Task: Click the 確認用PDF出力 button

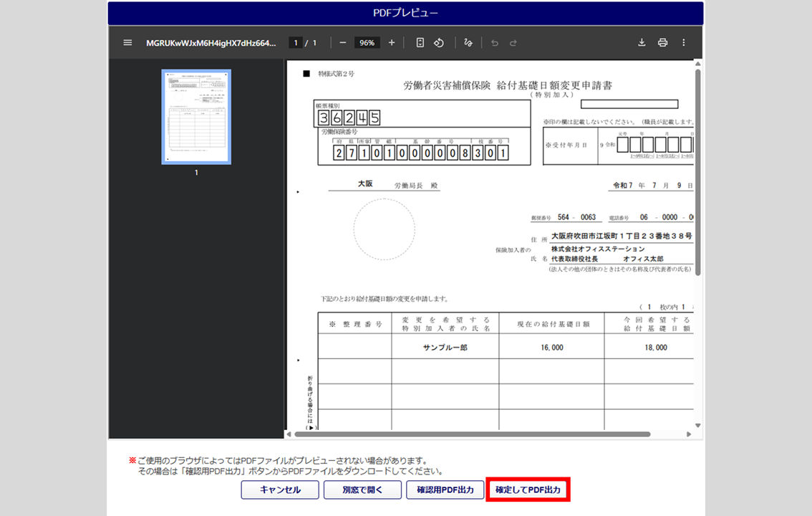Action: point(445,490)
